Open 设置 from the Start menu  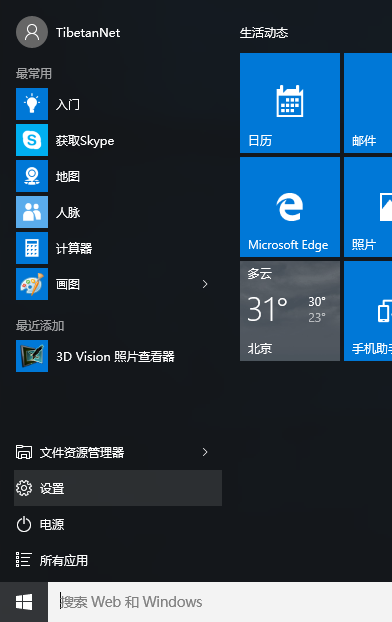pos(118,488)
